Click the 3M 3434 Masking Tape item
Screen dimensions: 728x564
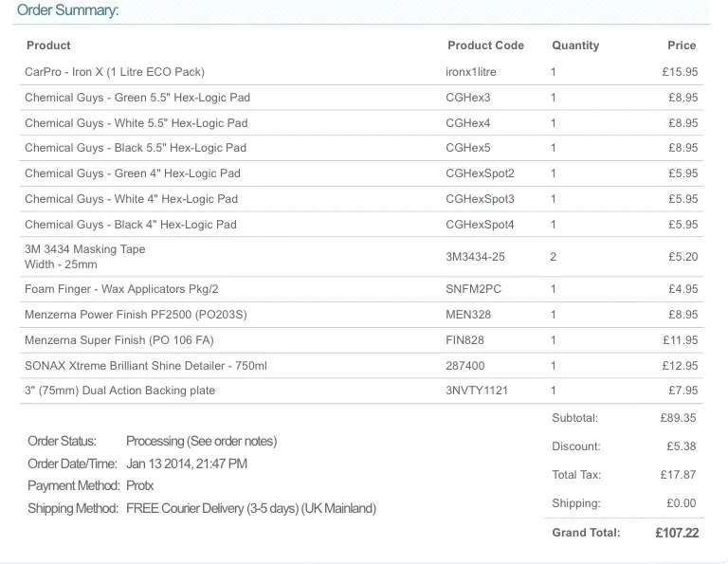85,257
